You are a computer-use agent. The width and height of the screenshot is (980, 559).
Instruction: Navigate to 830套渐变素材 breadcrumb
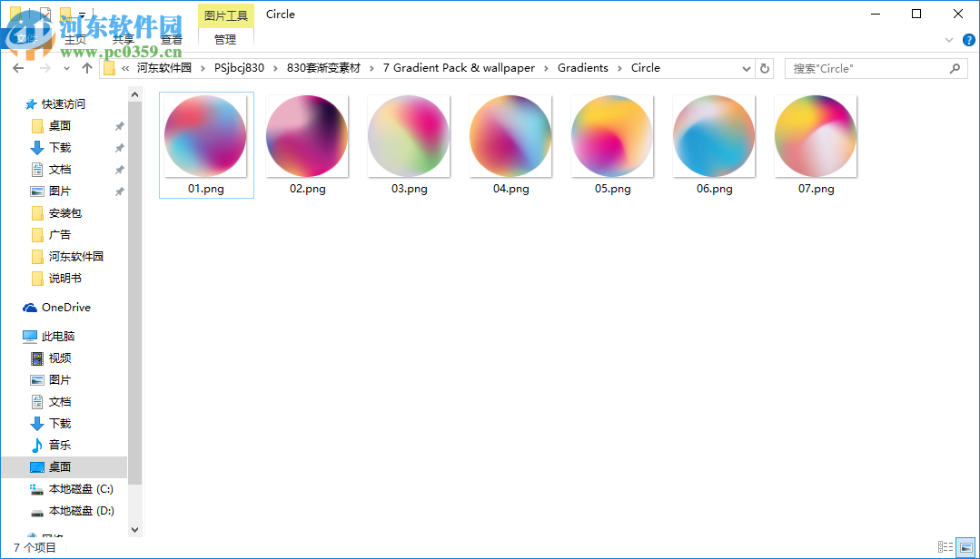pos(323,68)
